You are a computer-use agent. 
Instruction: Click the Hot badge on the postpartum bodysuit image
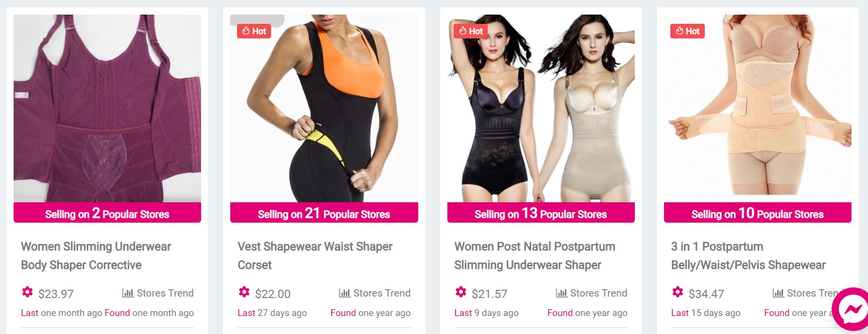(x=471, y=31)
